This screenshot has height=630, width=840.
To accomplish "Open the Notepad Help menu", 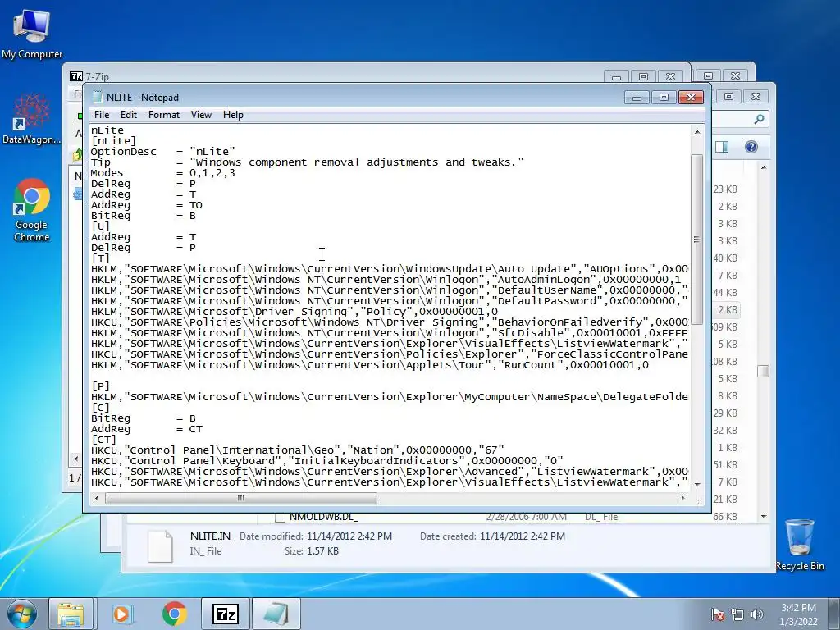I will 233,115.
